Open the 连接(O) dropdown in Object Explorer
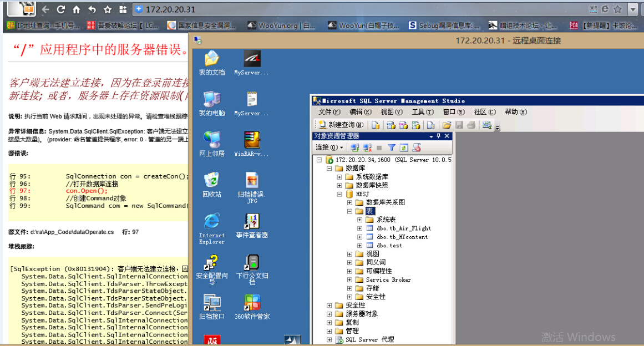Screen dimensions: 644x346 coord(329,147)
